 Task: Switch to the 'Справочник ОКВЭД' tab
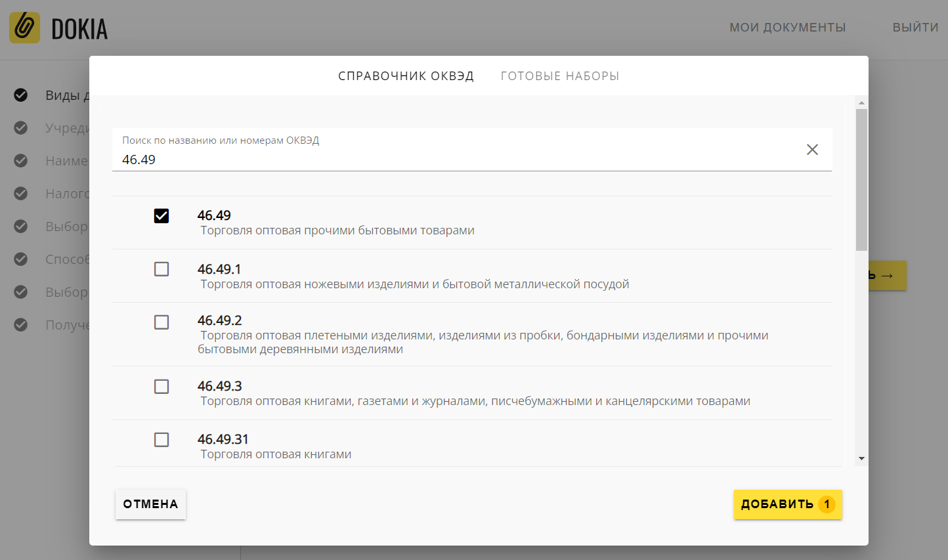coord(406,76)
